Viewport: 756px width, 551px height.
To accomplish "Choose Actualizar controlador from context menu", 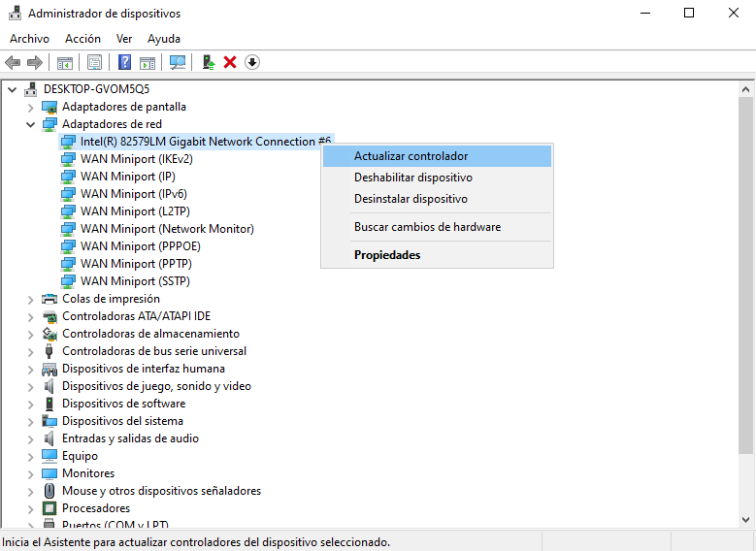I will [438, 156].
